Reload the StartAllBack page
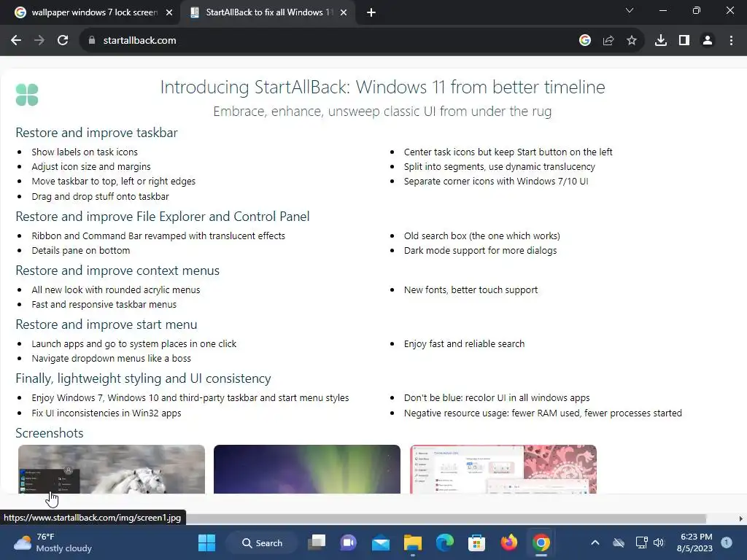This screenshot has width=747, height=560. tap(63, 41)
